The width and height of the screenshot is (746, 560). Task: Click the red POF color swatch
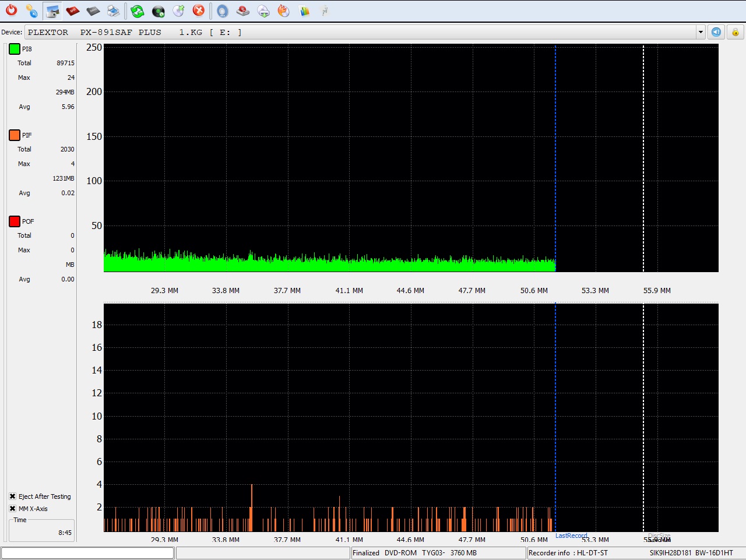pos(15,221)
